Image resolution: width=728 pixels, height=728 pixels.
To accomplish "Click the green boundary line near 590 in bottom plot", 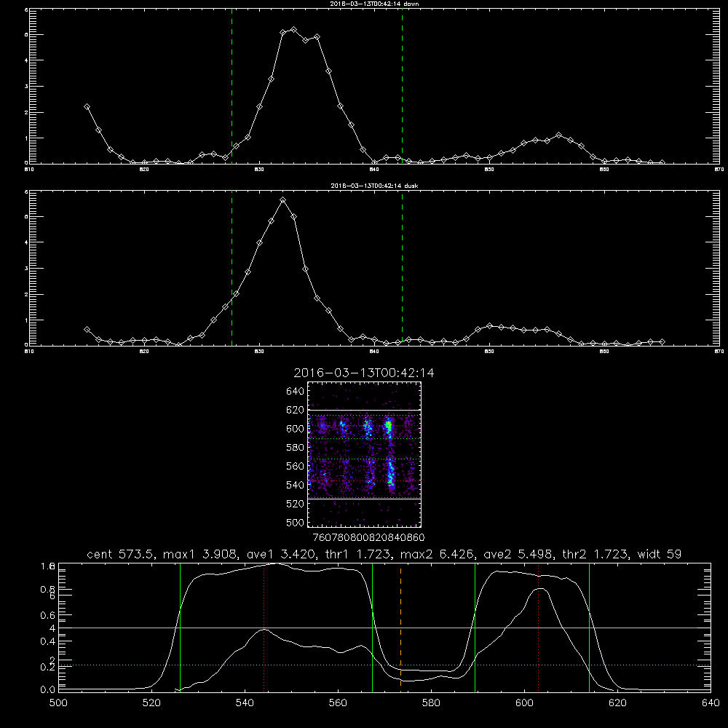I will tap(475, 627).
